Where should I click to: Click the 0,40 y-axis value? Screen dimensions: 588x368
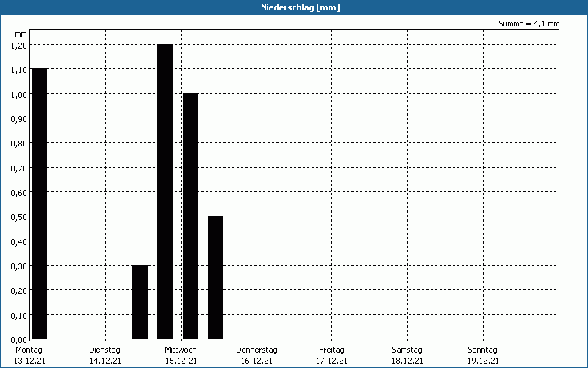click(x=18, y=241)
